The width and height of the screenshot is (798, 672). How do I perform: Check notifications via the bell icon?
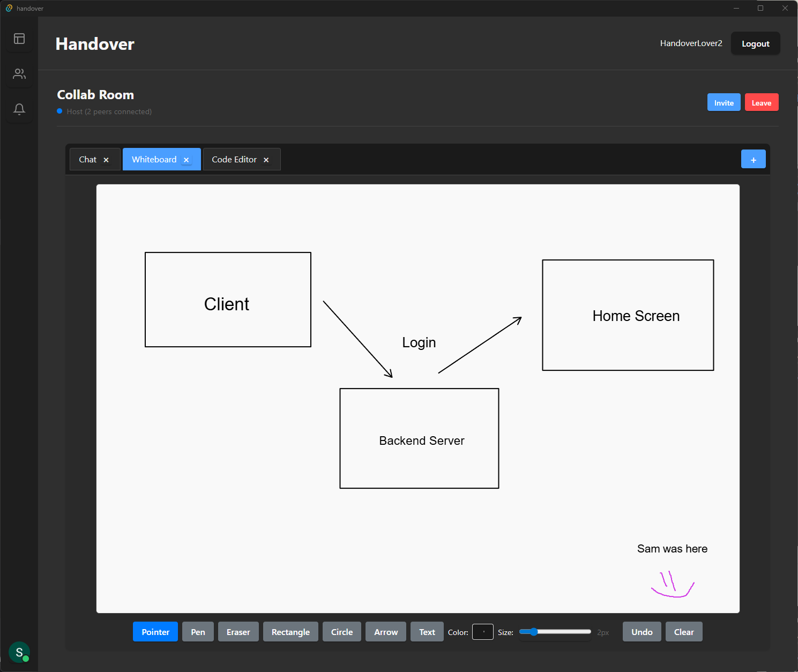(19, 109)
